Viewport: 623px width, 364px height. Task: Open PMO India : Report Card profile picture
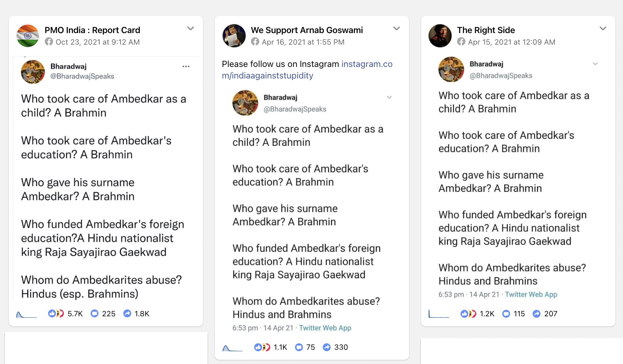28,35
